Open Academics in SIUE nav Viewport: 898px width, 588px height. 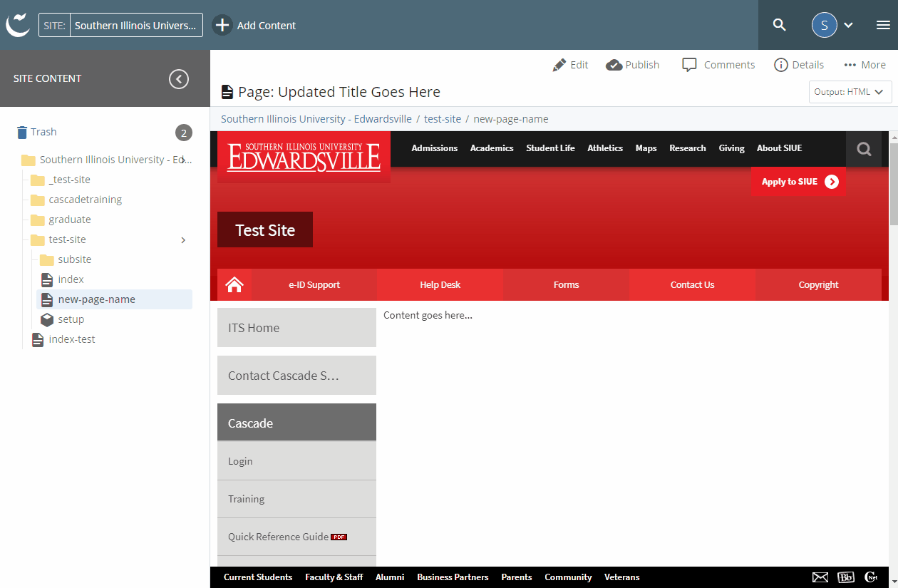pyautogui.click(x=492, y=148)
